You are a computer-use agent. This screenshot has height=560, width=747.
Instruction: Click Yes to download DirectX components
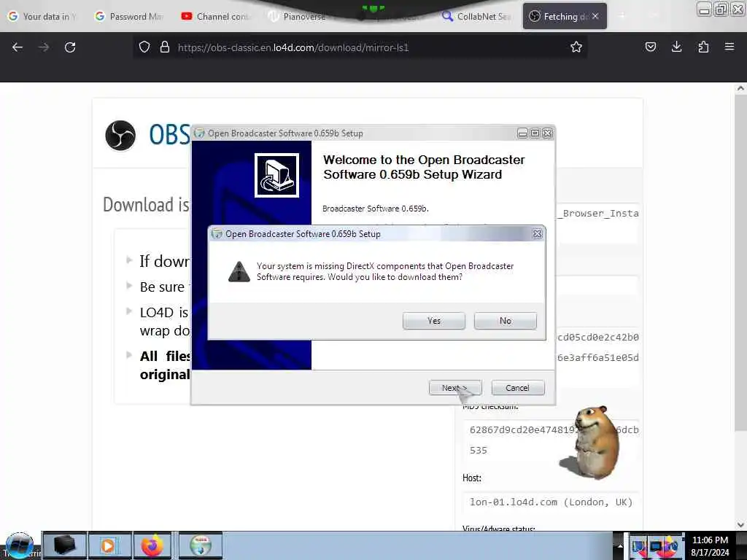[433, 321]
